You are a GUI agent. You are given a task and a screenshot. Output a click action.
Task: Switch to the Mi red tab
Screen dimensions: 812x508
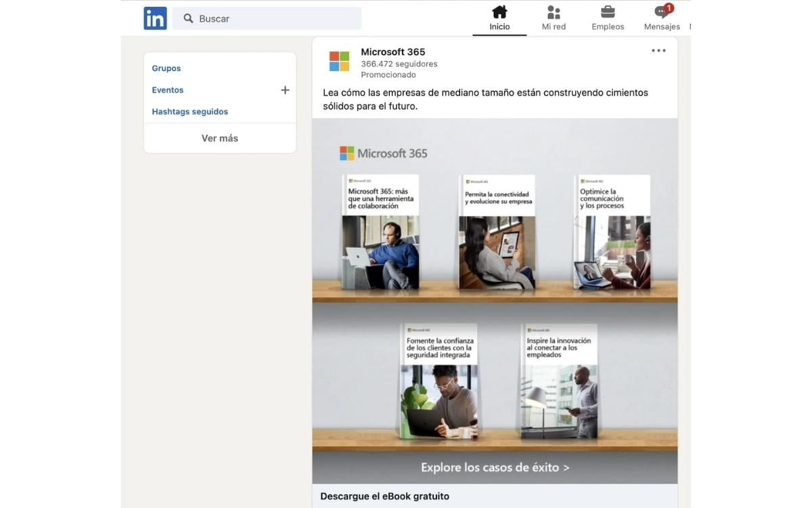[553, 17]
